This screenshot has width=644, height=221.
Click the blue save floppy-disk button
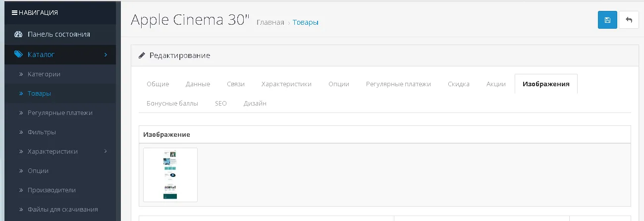(607, 20)
